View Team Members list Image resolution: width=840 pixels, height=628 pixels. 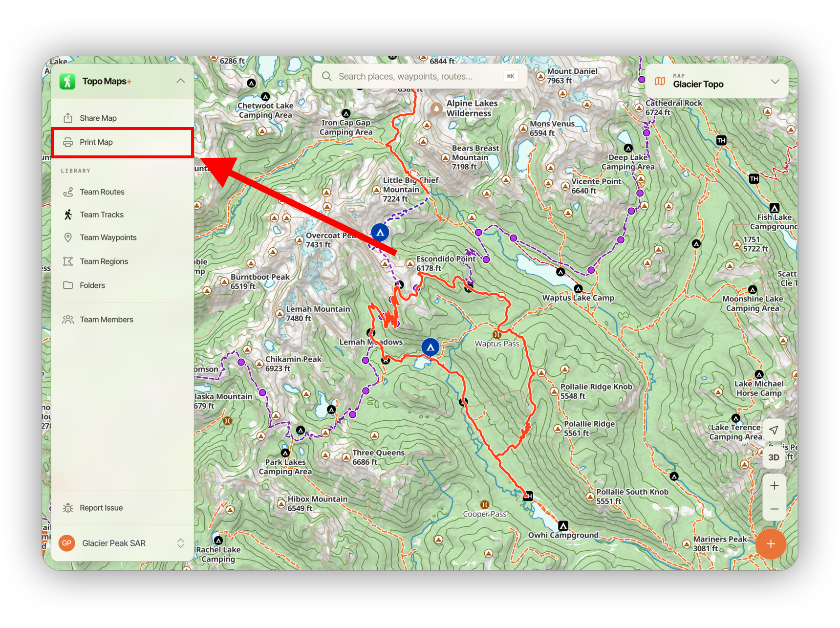[122, 320]
